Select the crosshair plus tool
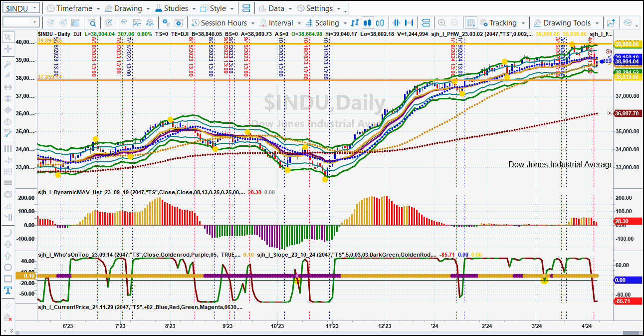The width and height of the screenshot is (644, 336). pos(7,49)
